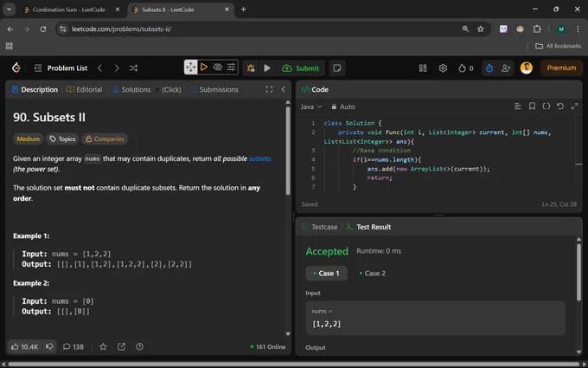Switch to Solutions tab
Image resolution: width=588 pixels, height=368 pixels.
click(x=131, y=89)
